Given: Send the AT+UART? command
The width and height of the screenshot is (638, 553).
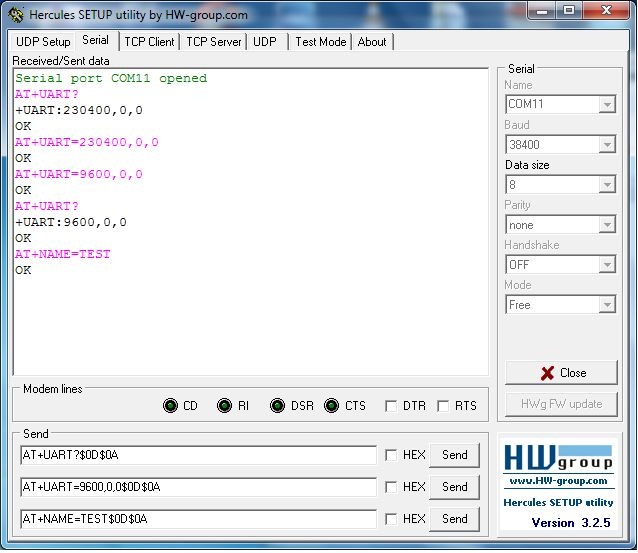Looking at the screenshot, I should click(454, 455).
